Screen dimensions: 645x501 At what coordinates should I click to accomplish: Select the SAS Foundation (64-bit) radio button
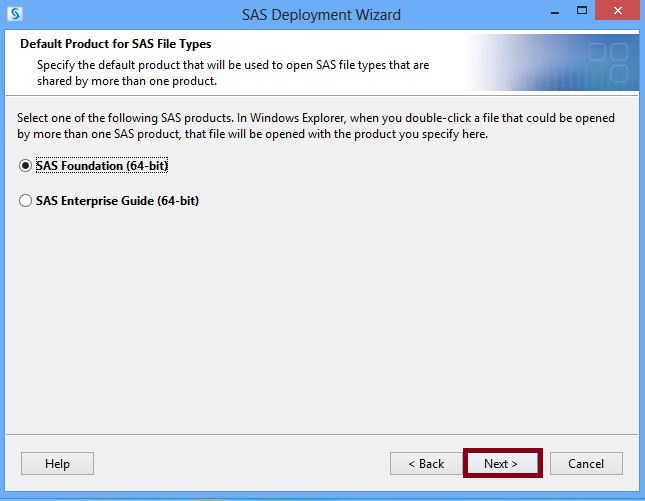26,166
